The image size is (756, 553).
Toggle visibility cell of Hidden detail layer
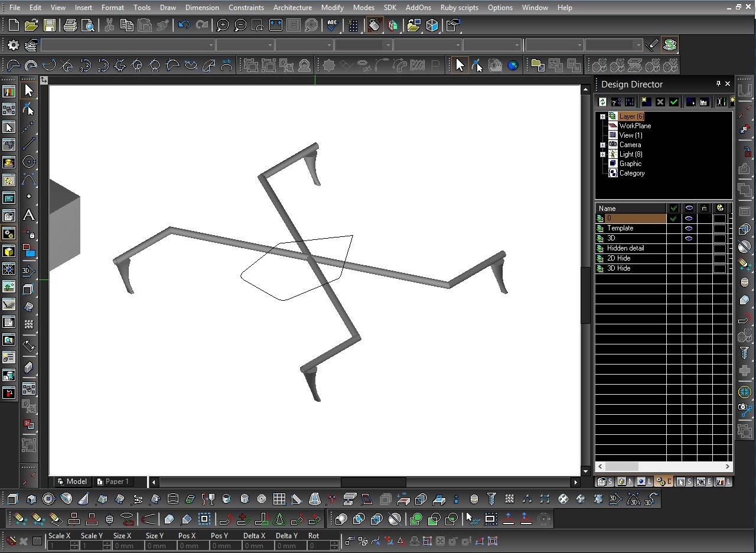pos(689,248)
